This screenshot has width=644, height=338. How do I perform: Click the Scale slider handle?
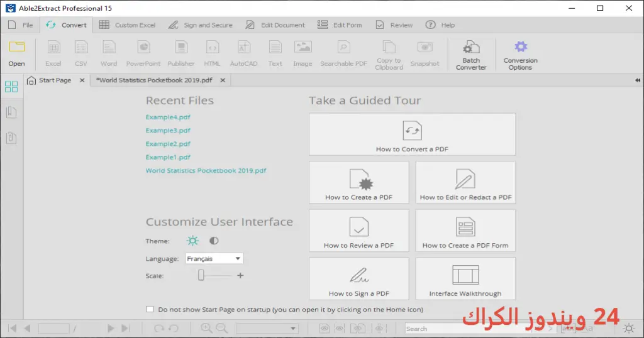[201, 275]
